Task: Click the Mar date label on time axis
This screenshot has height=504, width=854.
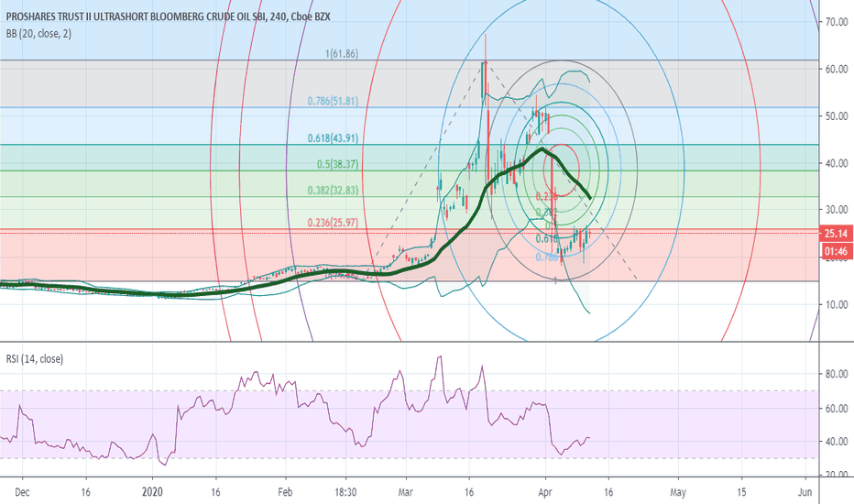Action: click(405, 493)
